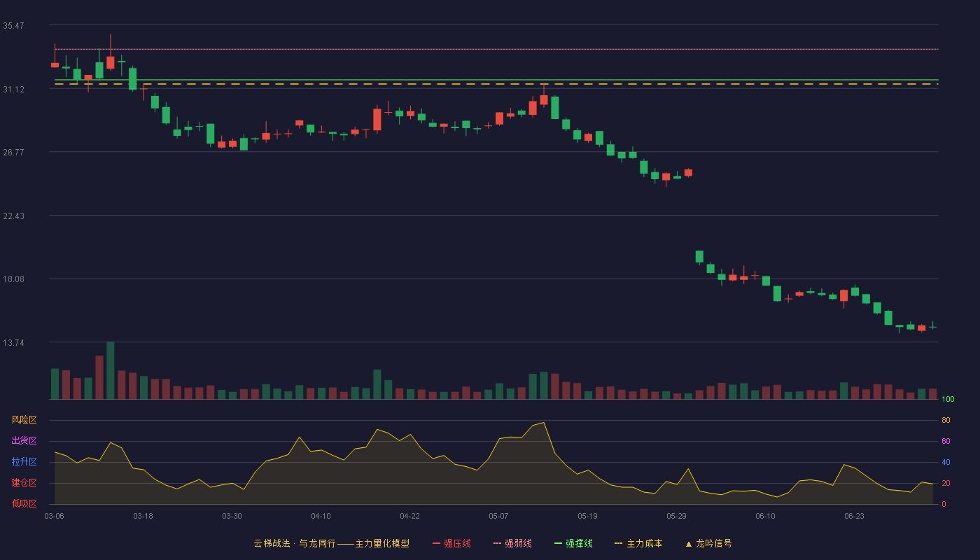The image size is (980, 560).
Task: Toggle the 主力成本 dashed legend entry
Action: click(638, 543)
